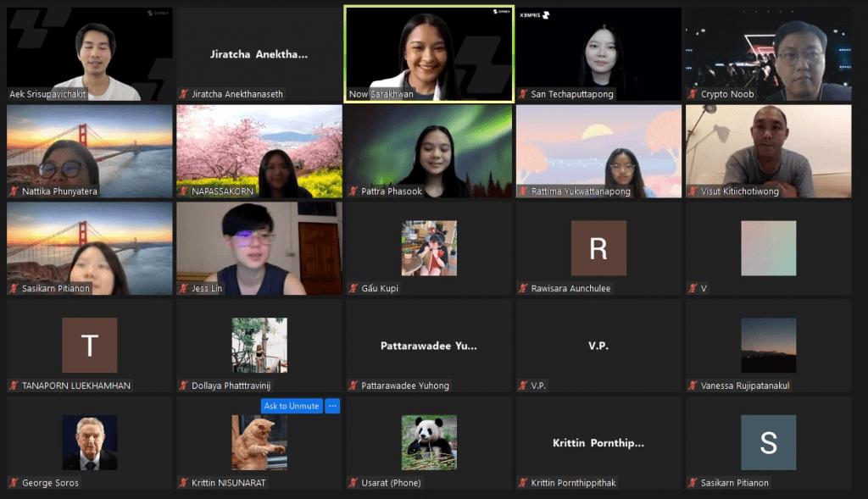Select the highlighted Now Sarakhwan video tile

[429, 53]
